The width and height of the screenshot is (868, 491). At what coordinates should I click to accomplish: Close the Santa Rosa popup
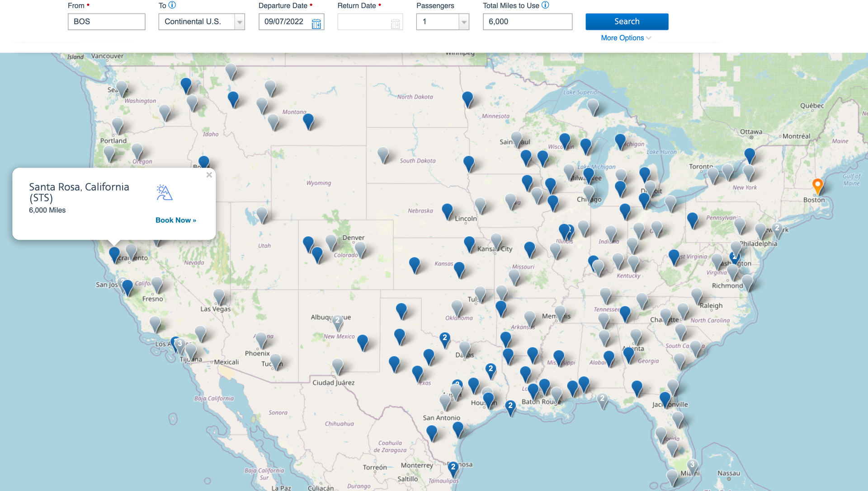click(x=209, y=175)
